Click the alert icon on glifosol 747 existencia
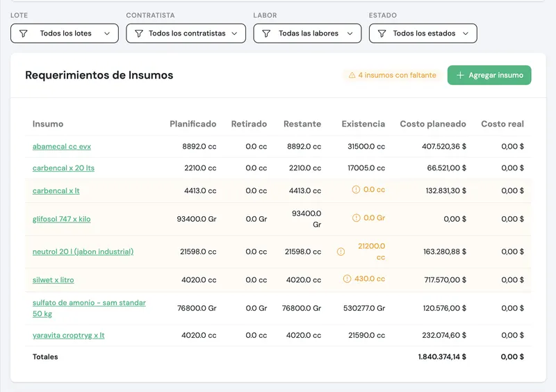This screenshot has height=392, width=556. 356,218
